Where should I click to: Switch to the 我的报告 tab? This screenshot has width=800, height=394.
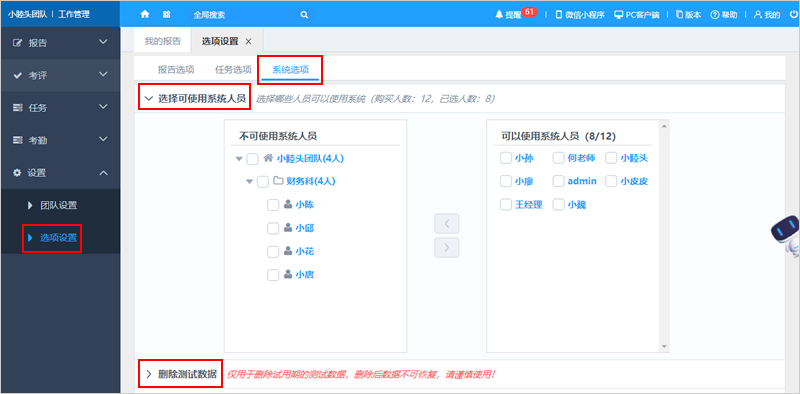tap(162, 41)
